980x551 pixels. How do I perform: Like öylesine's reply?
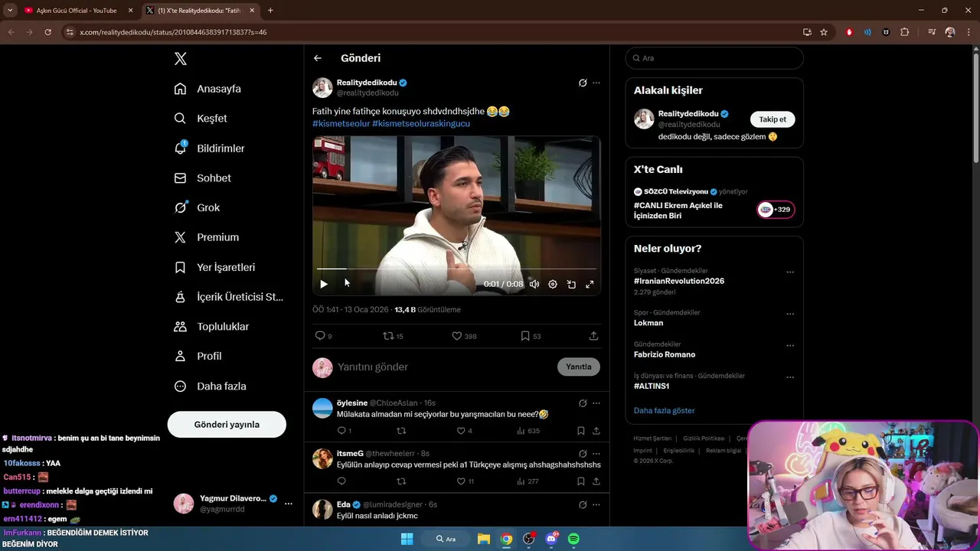coord(464,431)
